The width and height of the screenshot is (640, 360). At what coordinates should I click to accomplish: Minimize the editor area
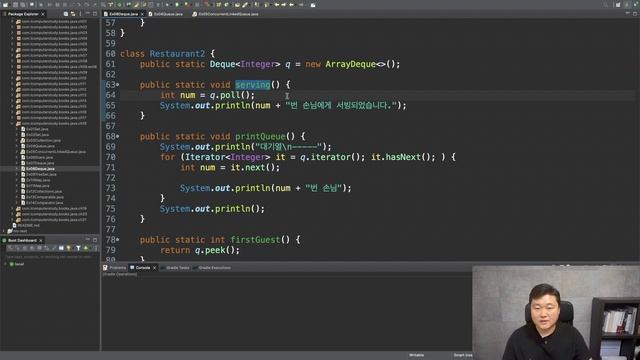tap(627, 13)
